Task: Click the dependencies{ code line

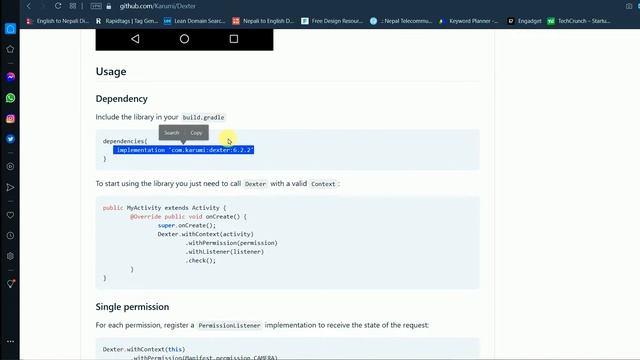Action: tap(125, 141)
